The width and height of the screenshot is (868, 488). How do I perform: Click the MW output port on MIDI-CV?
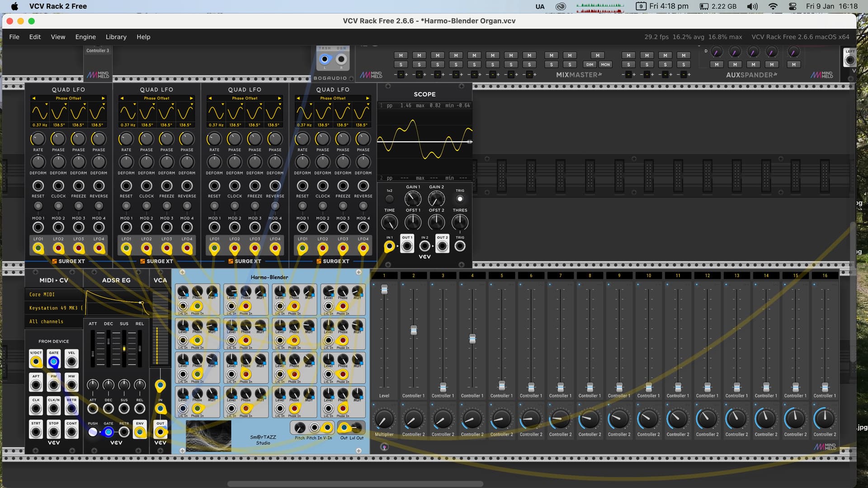tap(71, 385)
